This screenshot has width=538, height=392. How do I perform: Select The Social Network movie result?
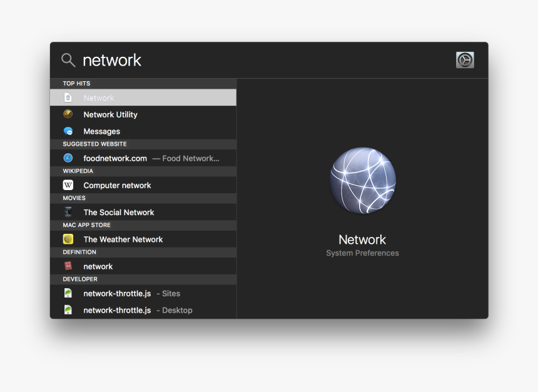point(143,213)
